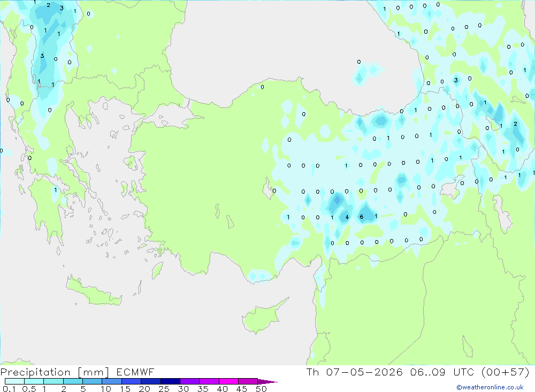Pick the 35–40 mm legend color swatch
The image size is (535, 392).
(x=209, y=381)
